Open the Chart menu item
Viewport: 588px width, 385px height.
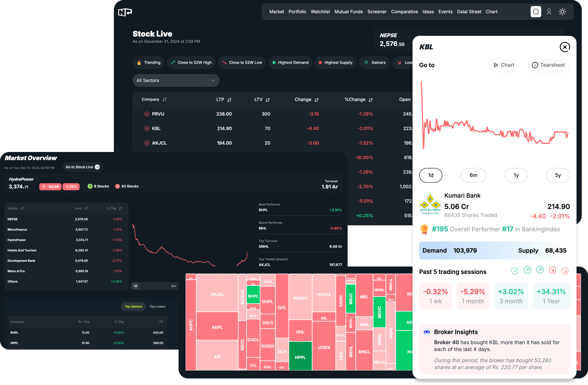click(x=491, y=12)
